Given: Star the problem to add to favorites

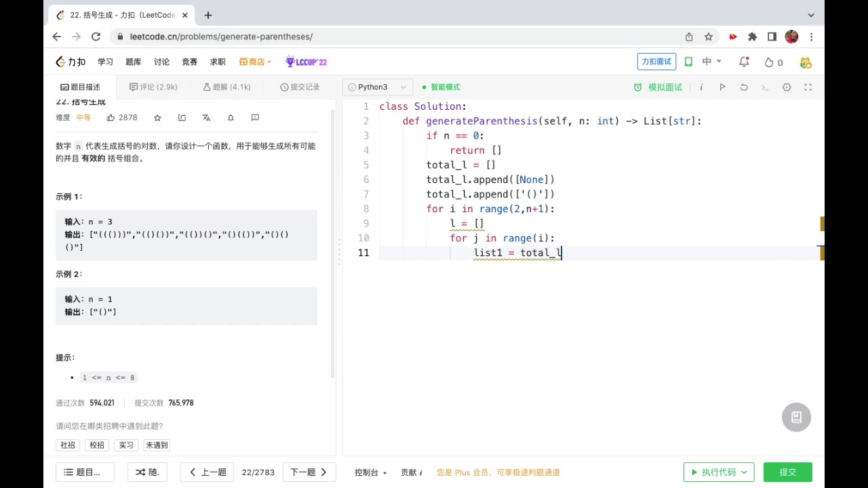Looking at the screenshot, I should (x=157, y=117).
